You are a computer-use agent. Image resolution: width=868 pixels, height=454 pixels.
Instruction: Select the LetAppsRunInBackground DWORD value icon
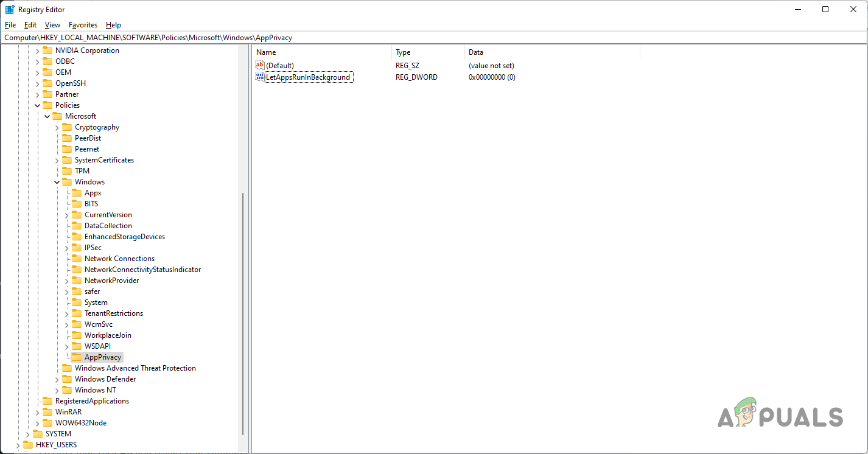(260, 77)
